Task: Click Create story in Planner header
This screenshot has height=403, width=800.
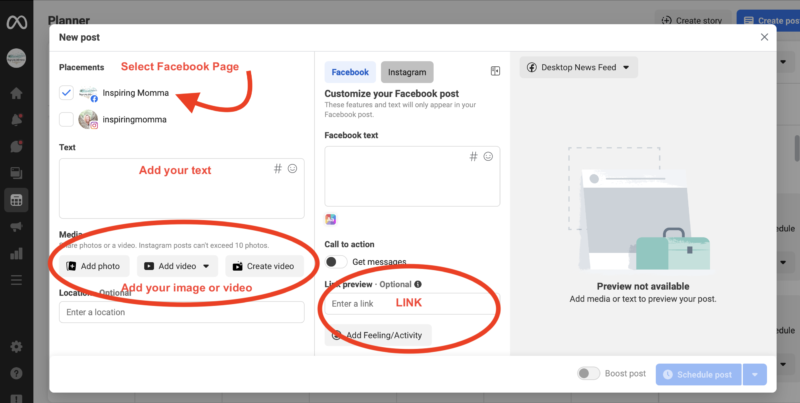Action: 692,21
